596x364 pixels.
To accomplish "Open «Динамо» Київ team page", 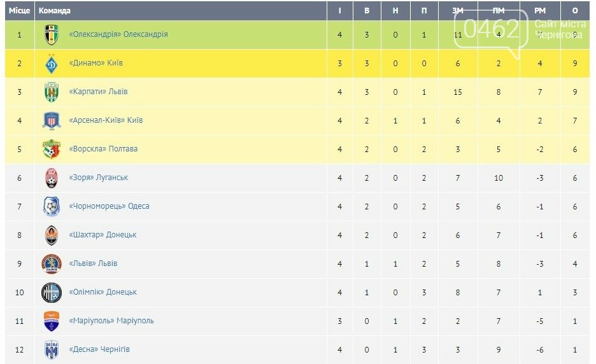I will coord(96,63).
